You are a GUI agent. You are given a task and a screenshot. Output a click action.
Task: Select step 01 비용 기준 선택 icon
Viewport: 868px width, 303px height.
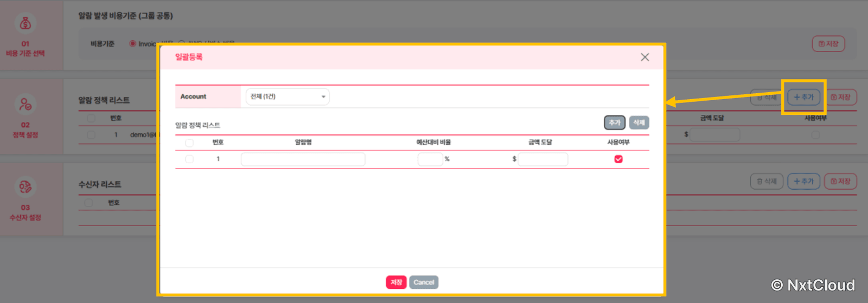coord(25,23)
